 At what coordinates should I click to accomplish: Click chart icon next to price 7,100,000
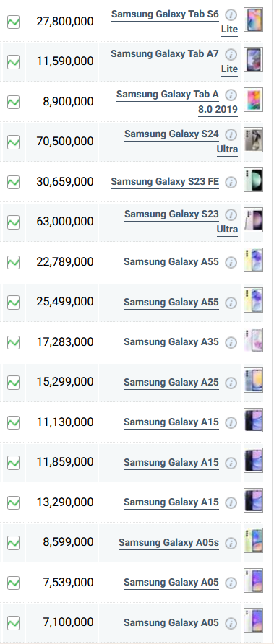point(14,623)
